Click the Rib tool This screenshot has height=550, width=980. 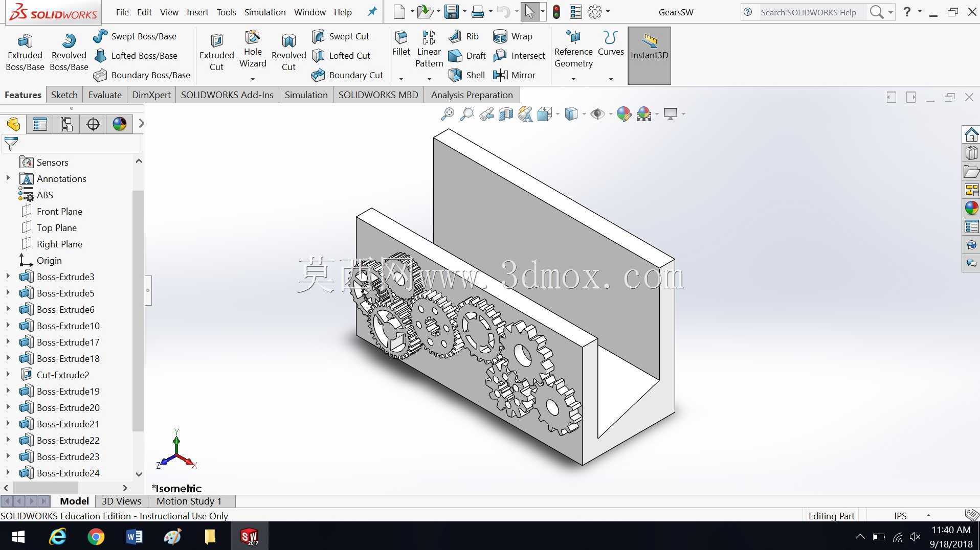[x=463, y=36]
